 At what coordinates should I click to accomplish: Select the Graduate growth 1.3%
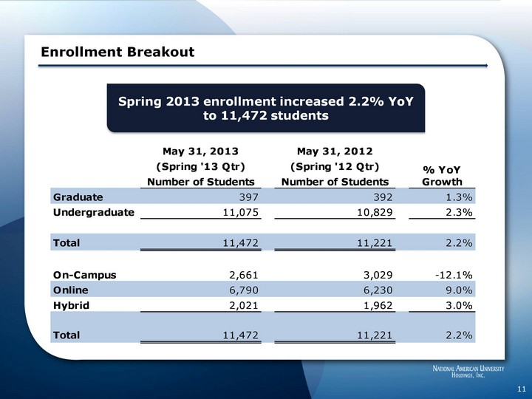click(459, 197)
